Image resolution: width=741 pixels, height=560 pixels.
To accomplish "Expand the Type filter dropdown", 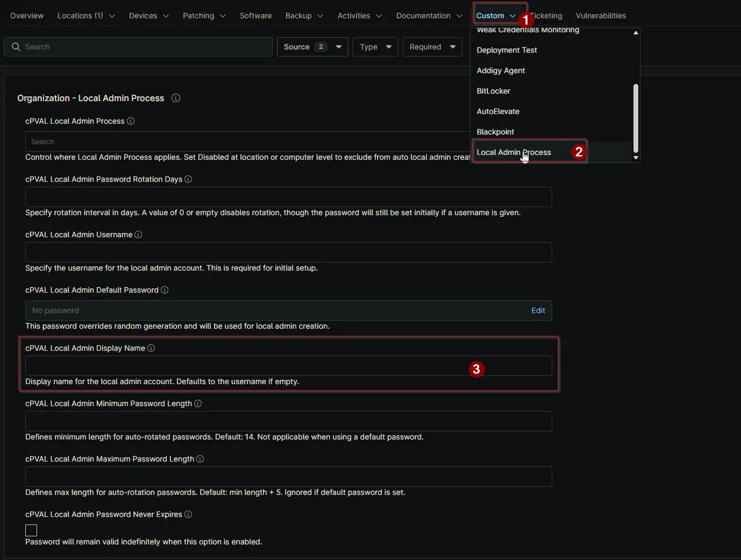I will coord(375,47).
